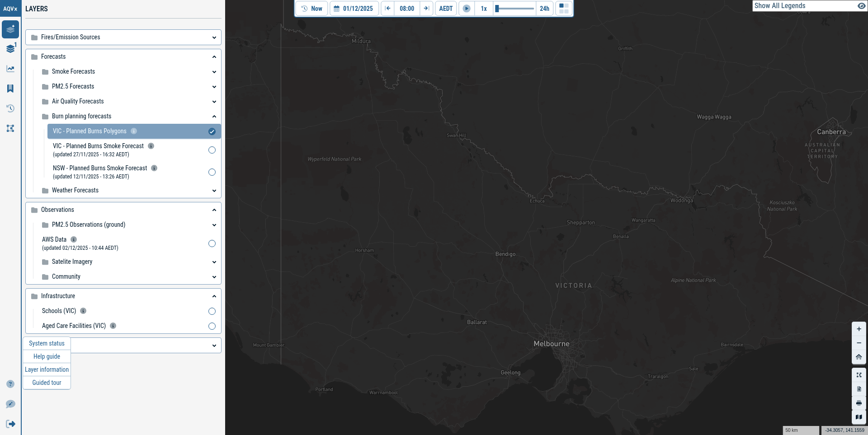Click the logout arrow icon

coord(10,424)
